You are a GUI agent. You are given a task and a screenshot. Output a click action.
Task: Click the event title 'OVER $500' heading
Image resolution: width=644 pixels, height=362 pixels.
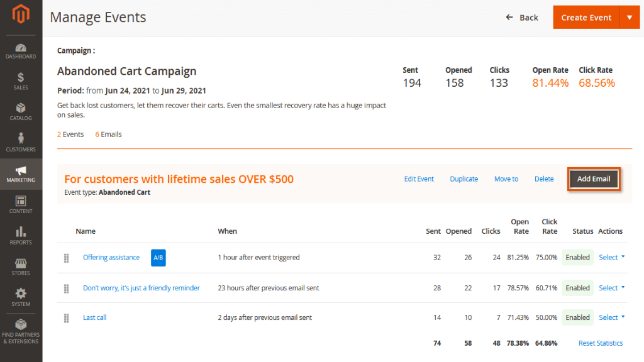(179, 179)
